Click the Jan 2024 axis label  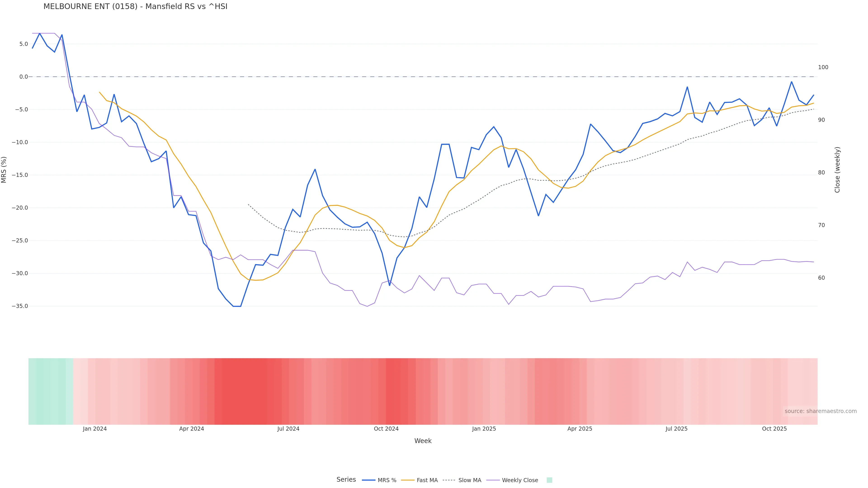point(95,429)
